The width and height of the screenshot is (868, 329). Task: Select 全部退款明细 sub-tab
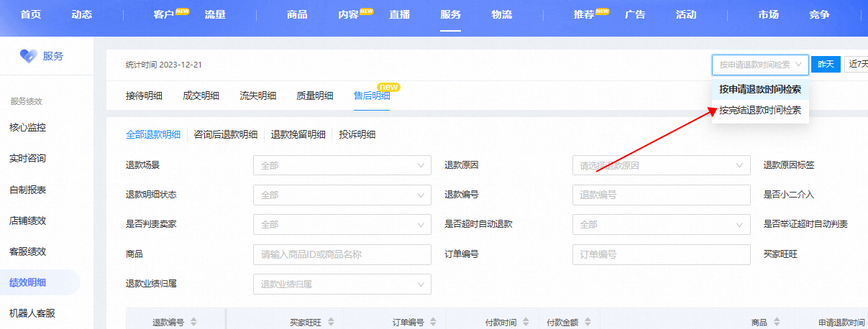click(153, 134)
